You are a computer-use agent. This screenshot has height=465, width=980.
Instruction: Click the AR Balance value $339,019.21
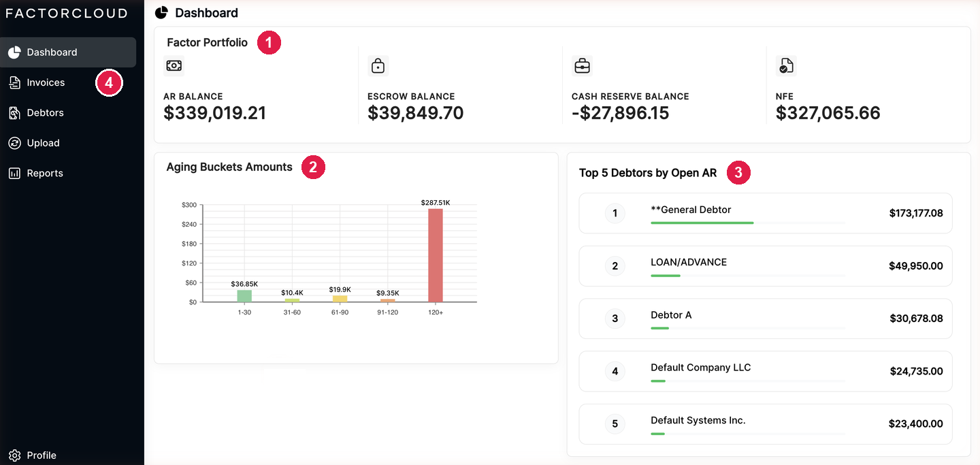215,113
